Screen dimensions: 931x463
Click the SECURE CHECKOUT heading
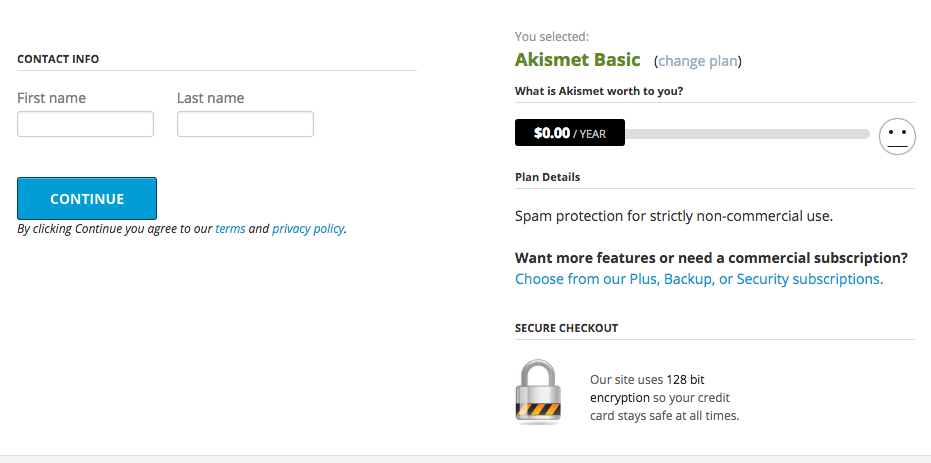click(566, 328)
